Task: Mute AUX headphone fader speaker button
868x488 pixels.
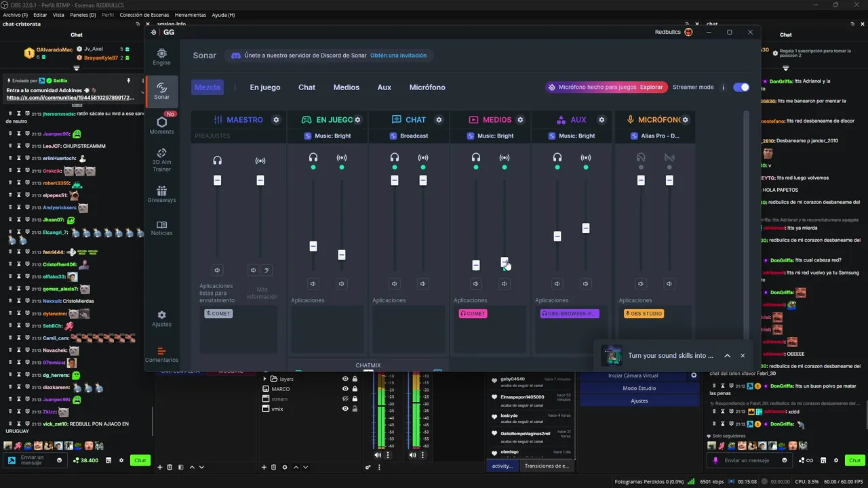Action: (x=557, y=284)
